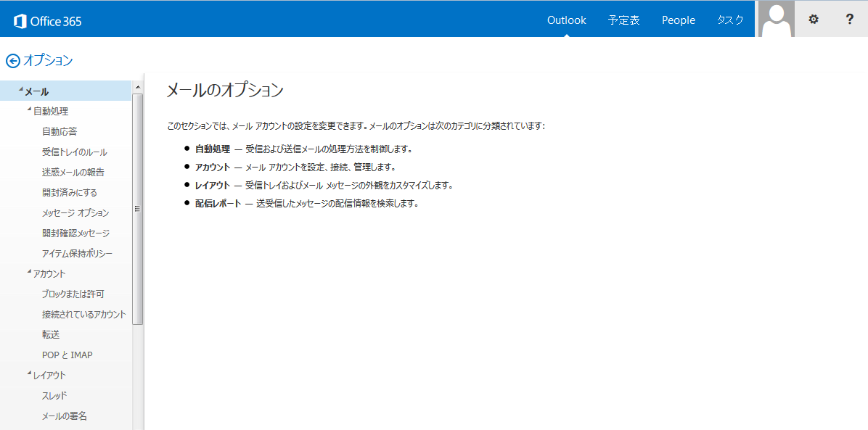This screenshot has width=868, height=430.
Task: Open 開封済みにする settings
Action: tap(70, 193)
